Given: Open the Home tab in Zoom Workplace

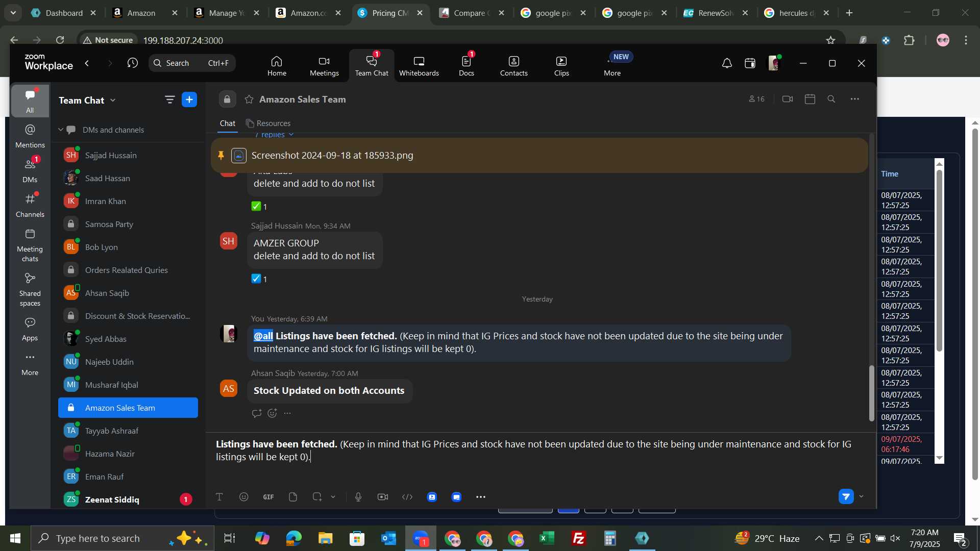Looking at the screenshot, I should (277, 66).
